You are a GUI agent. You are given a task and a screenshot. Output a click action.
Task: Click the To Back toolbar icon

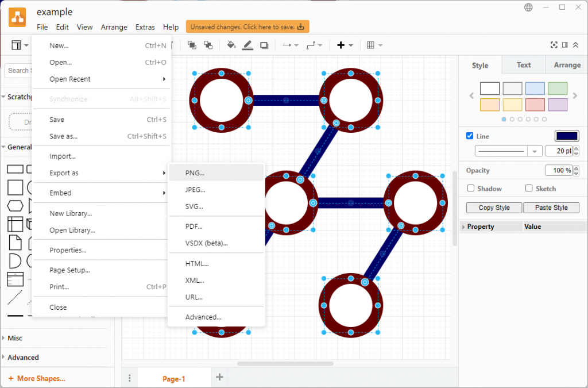(208, 45)
